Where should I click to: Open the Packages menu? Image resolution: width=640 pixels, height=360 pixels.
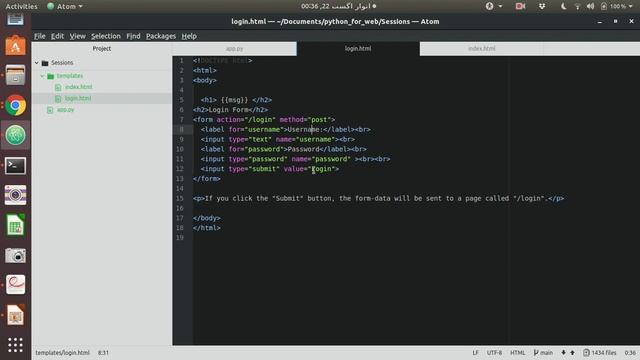161,36
